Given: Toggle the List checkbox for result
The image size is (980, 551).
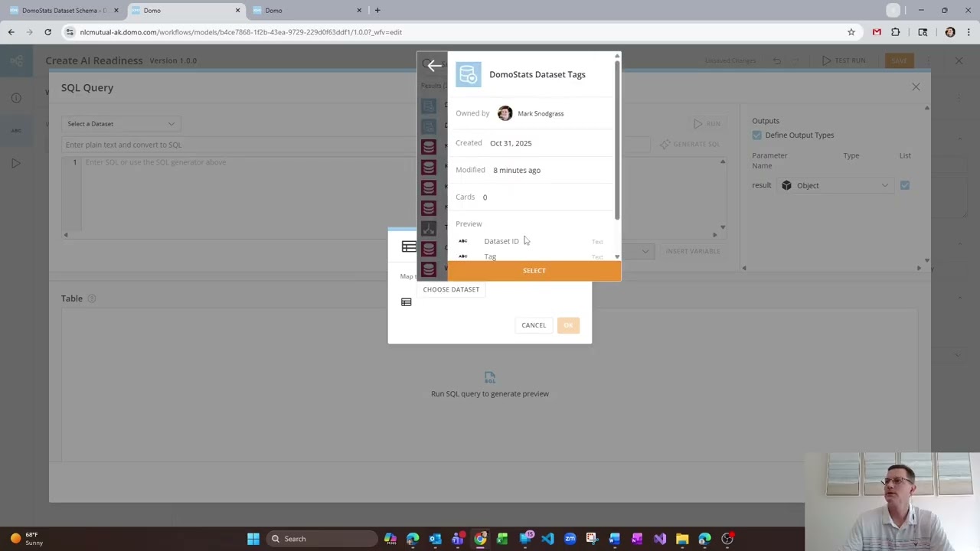Looking at the screenshot, I should (x=905, y=185).
